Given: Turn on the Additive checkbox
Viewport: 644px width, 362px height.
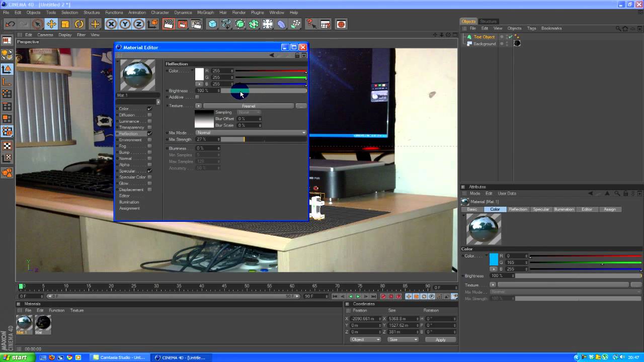Looking at the screenshot, I should [x=197, y=97].
